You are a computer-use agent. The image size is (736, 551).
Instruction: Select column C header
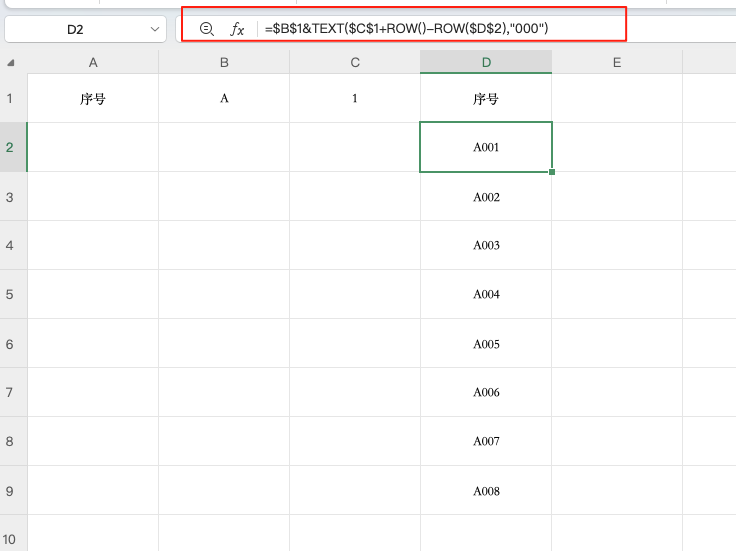pos(355,63)
